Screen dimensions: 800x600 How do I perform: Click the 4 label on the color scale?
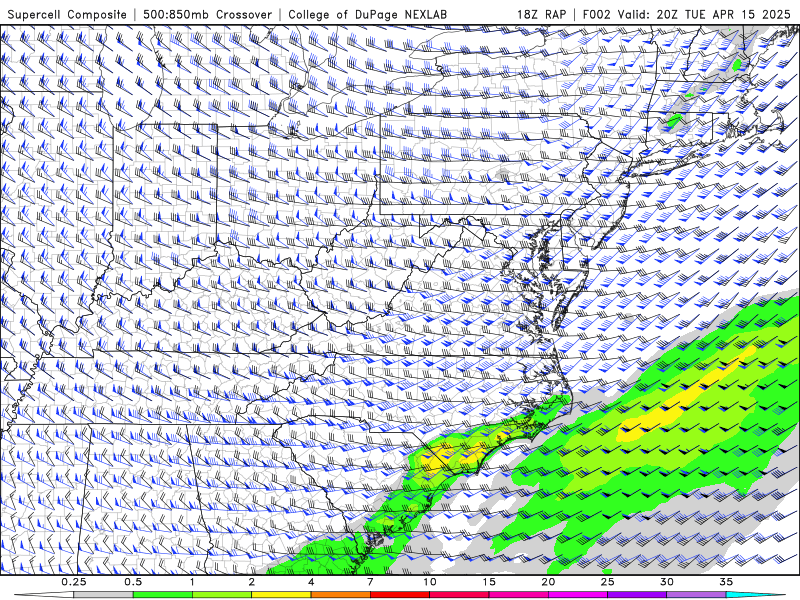[311, 582]
